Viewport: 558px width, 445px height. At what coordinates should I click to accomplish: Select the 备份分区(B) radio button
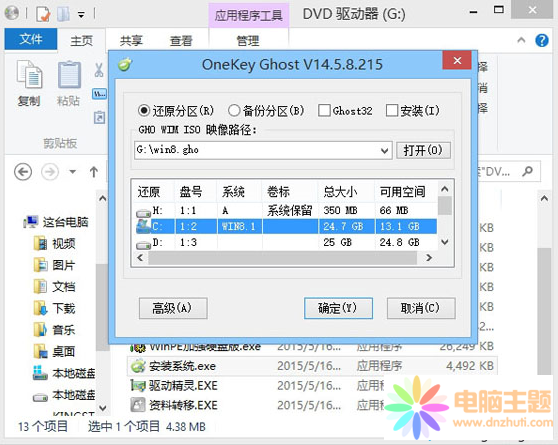(234, 110)
